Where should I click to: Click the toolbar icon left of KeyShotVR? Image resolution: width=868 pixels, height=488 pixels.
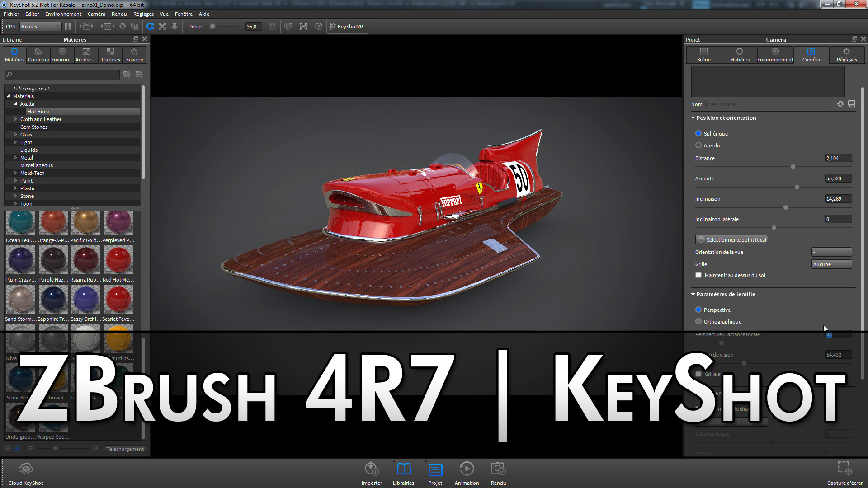point(319,26)
